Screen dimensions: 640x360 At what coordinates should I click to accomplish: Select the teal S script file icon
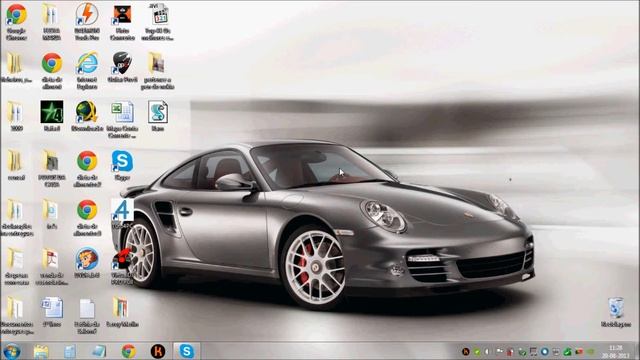pos(158,112)
